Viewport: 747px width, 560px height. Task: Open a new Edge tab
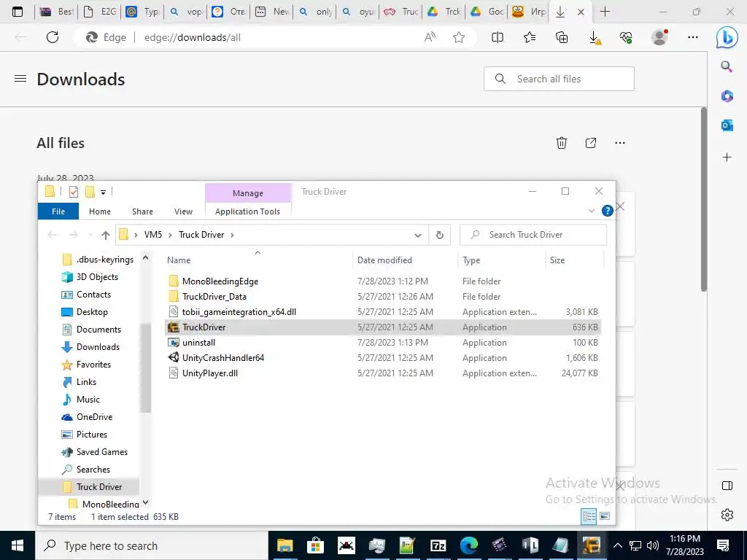coord(605,12)
